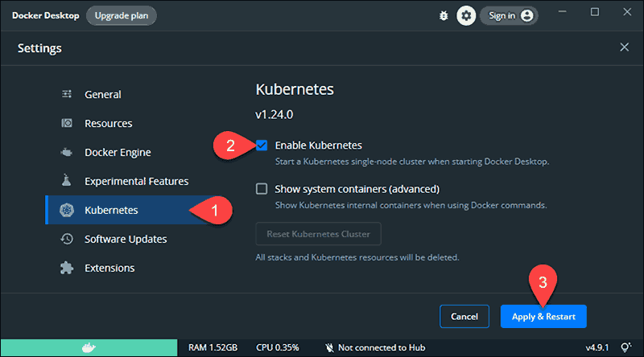Click the Extensions puzzle piece icon
Image resolution: width=644 pixels, height=357 pixels.
coord(68,268)
